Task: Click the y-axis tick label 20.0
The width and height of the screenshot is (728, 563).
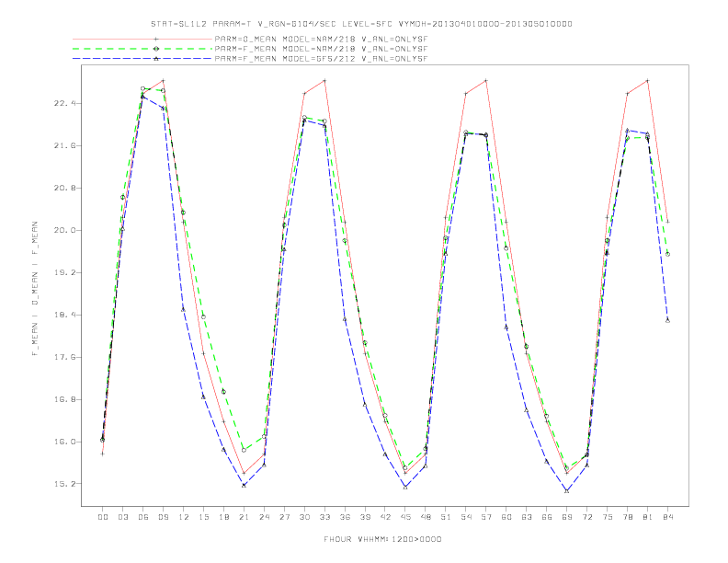Action: pyautogui.click(x=63, y=230)
